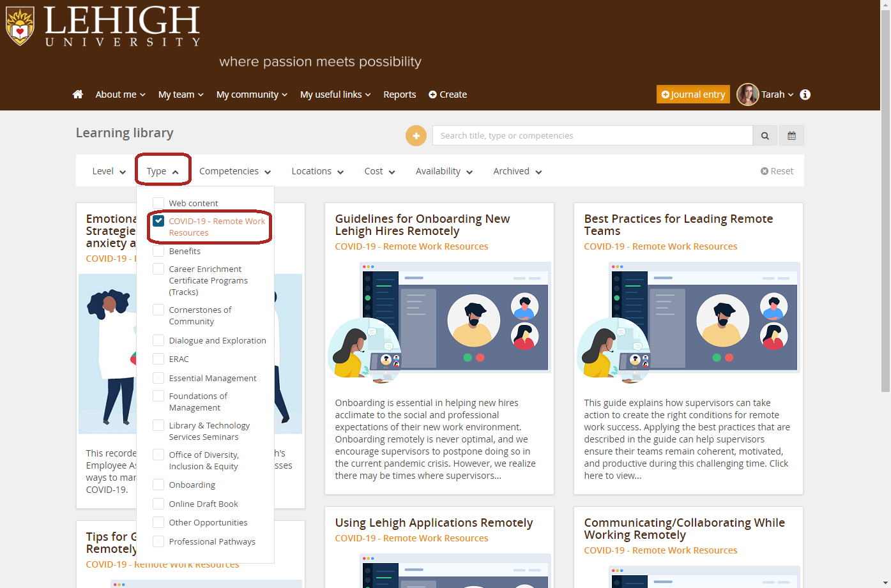Click the info icon beside Tarah
Screen dimensions: 891x588
(805, 94)
